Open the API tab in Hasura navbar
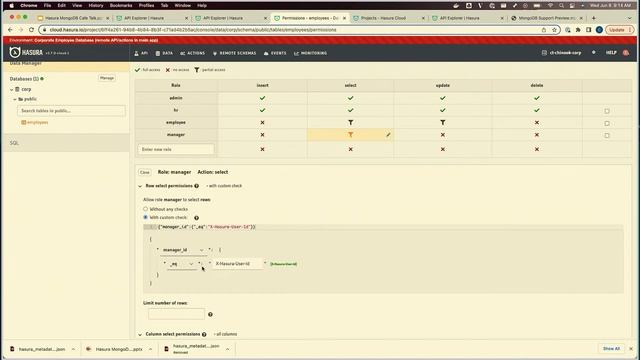Screen dimensions: 640x360 coord(141,53)
